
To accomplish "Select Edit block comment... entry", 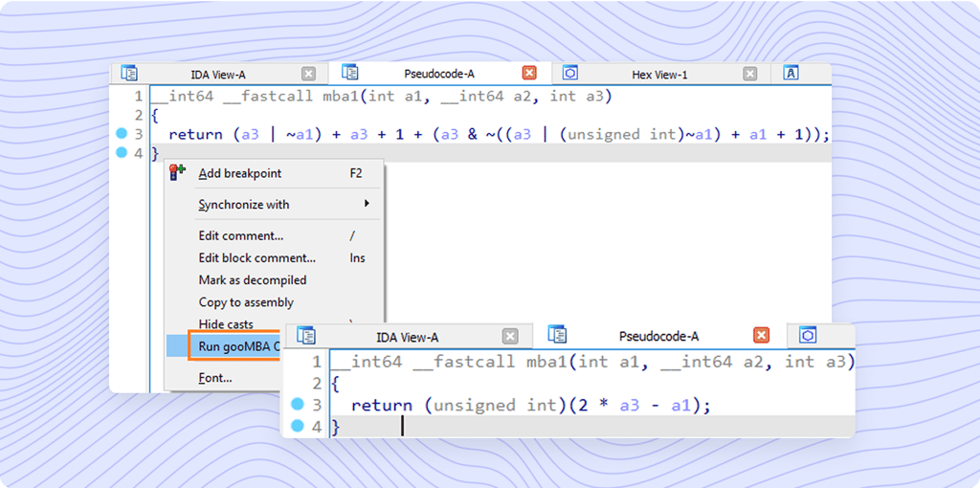I will 275,258.
